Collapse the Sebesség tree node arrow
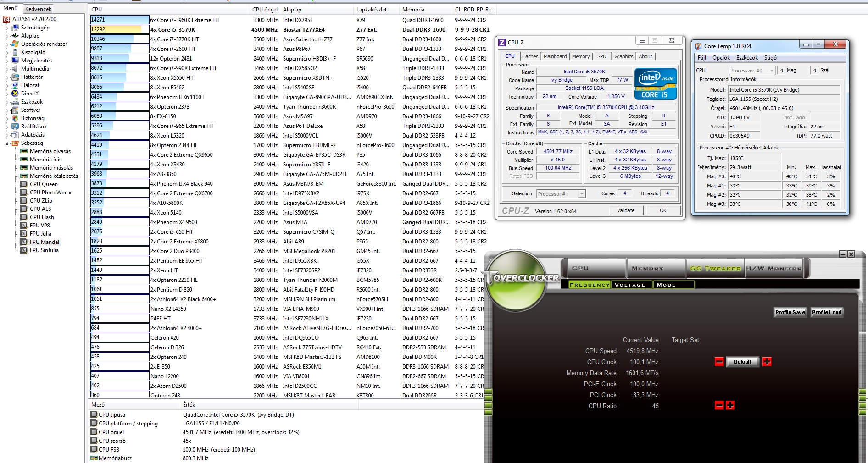 pyautogui.click(x=7, y=143)
